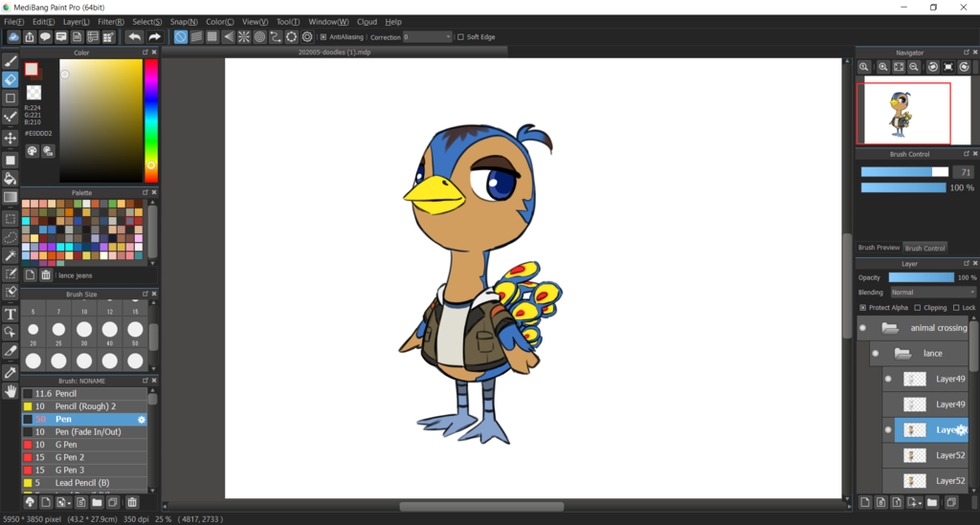Enable the Clipping checkbox
This screenshot has height=525, width=980.
(x=918, y=308)
